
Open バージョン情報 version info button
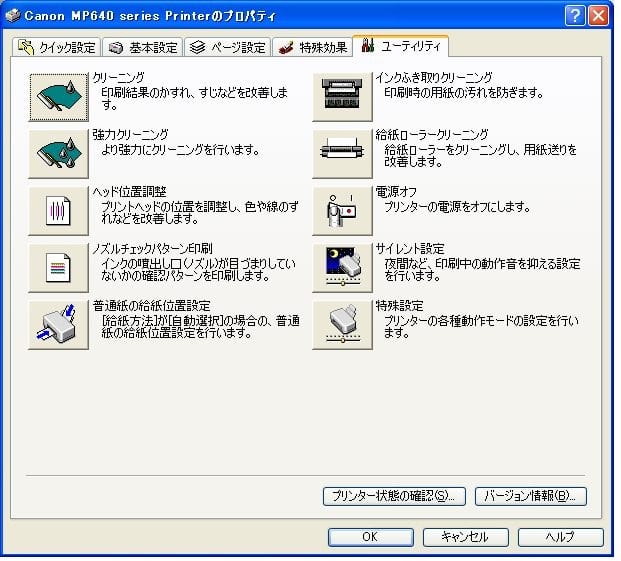530,496
